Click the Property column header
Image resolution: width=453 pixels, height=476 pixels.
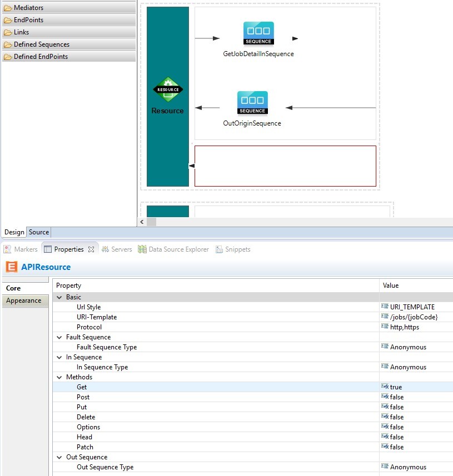pos(216,285)
